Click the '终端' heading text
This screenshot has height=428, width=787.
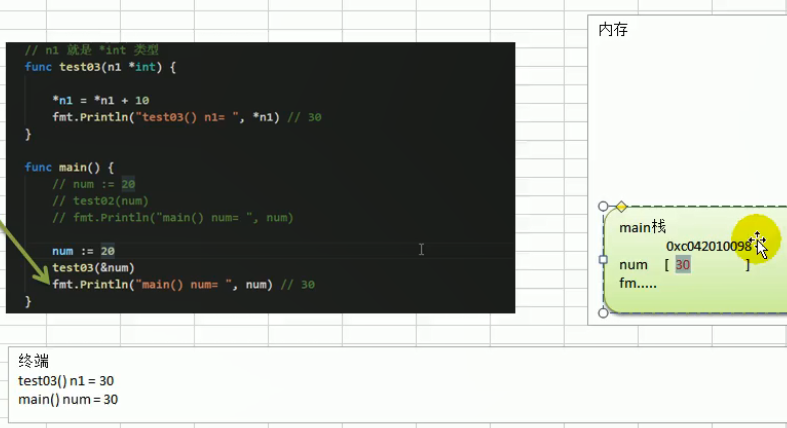34,361
